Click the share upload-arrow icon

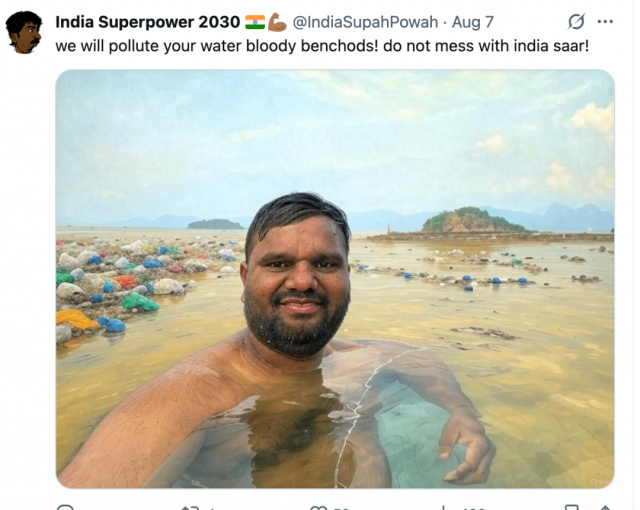click(x=606, y=508)
